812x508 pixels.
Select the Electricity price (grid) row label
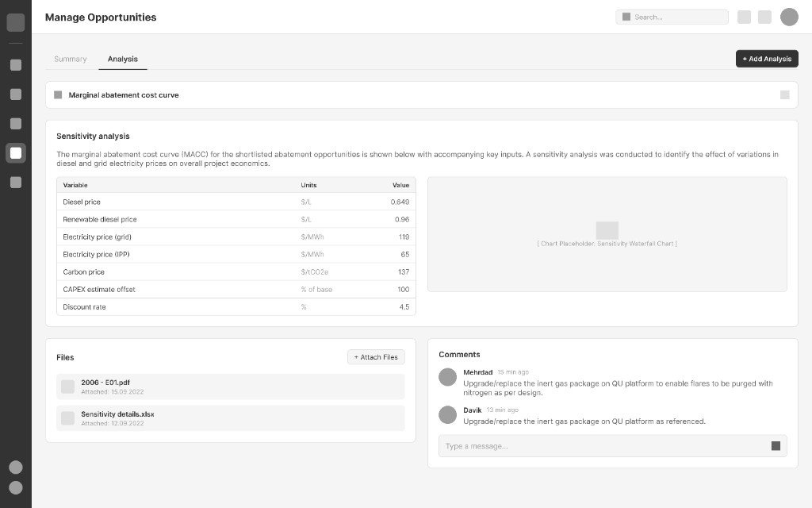[98, 237]
